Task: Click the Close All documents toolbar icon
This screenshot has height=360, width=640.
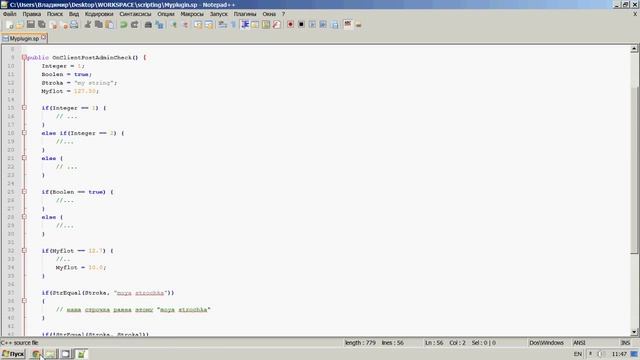Action: (64, 24)
